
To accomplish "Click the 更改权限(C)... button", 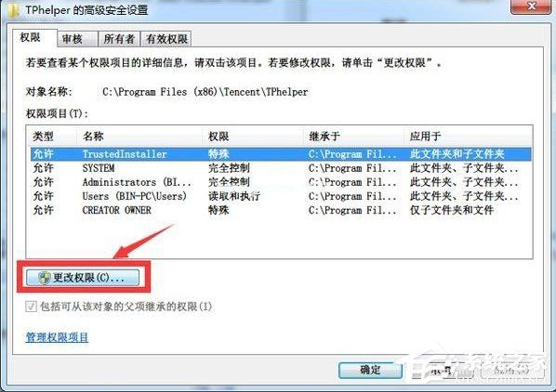I will tap(83, 278).
